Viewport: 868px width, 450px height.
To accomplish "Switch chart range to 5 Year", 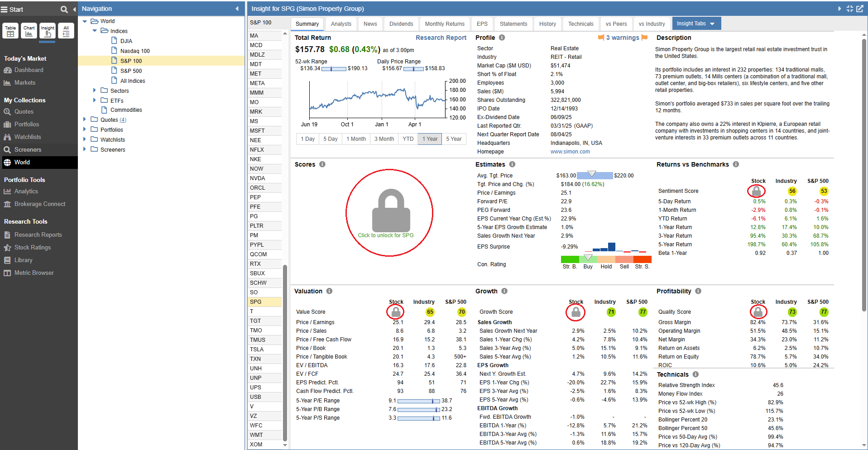I will pos(454,139).
